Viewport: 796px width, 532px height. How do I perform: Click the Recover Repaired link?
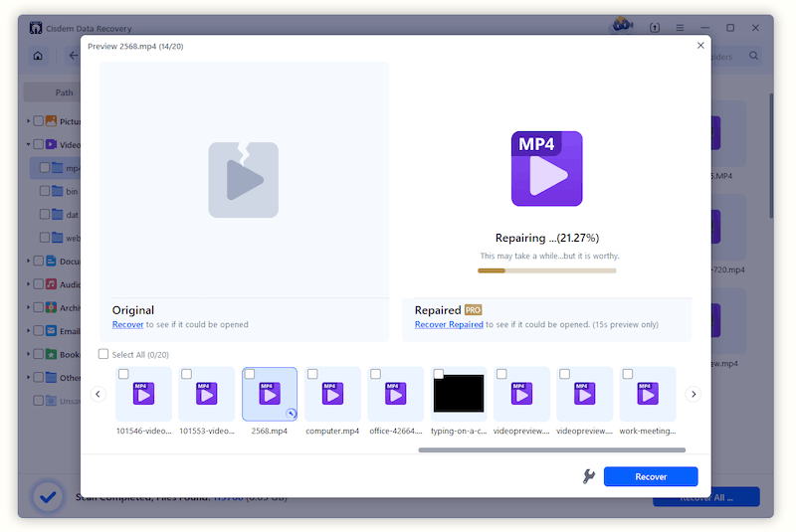(x=449, y=324)
